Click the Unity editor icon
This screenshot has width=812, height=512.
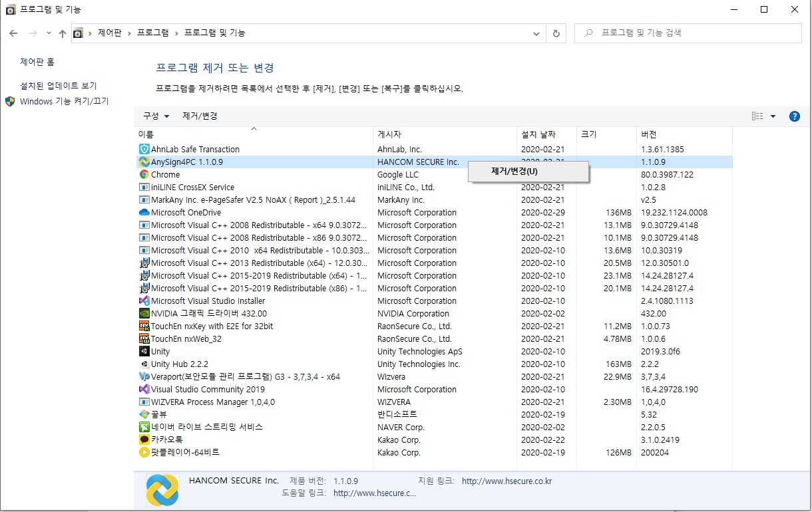144,352
